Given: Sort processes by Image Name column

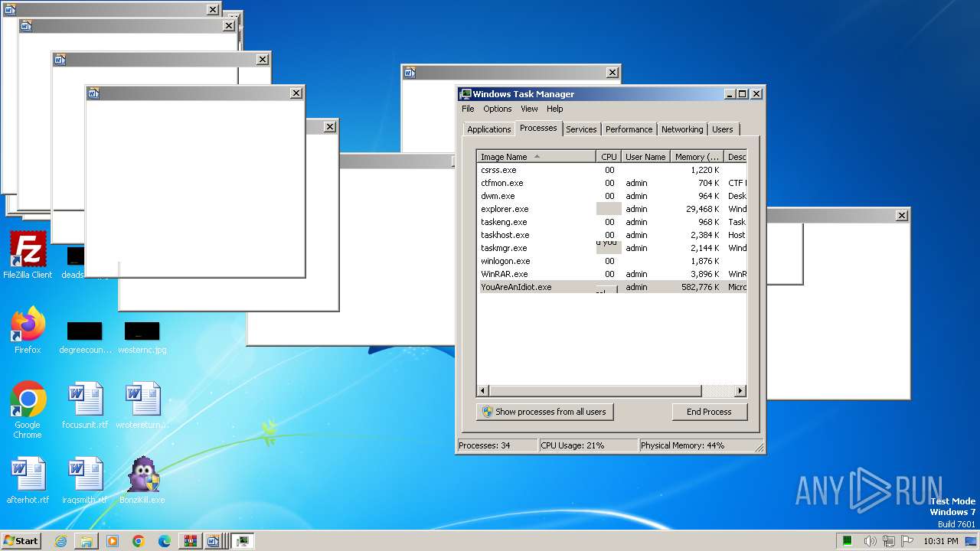Looking at the screenshot, I should coord(536,157).
